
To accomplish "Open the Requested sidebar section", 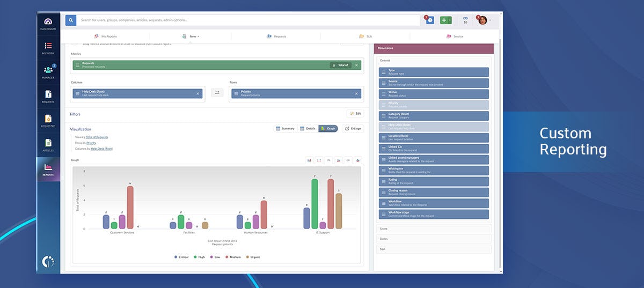I will [x=48, y=121].
